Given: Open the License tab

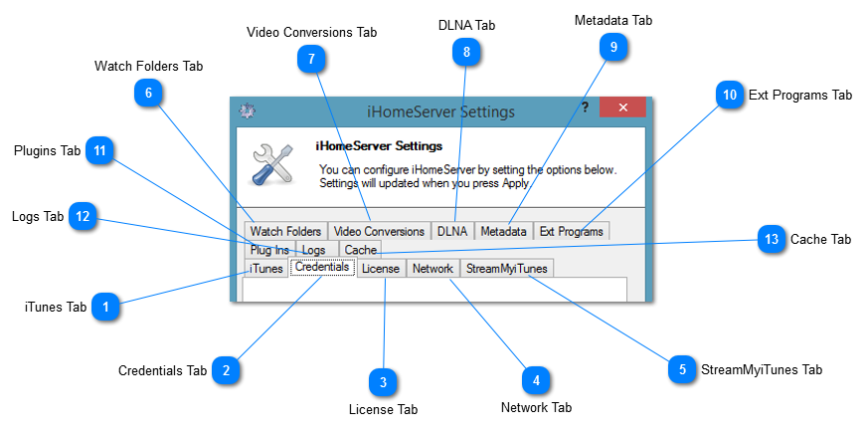Looking at the screenshot, I should click(381, 269).
